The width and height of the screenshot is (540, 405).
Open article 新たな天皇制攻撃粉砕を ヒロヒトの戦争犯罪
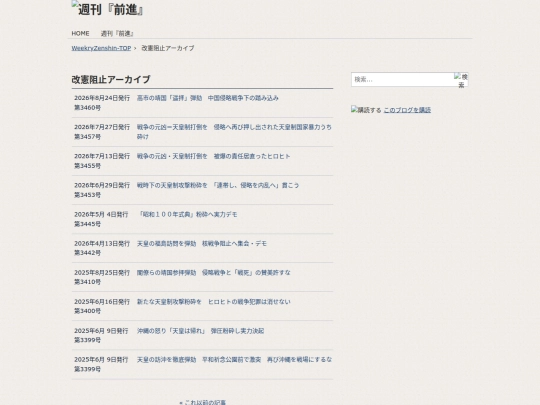[214, 302]
